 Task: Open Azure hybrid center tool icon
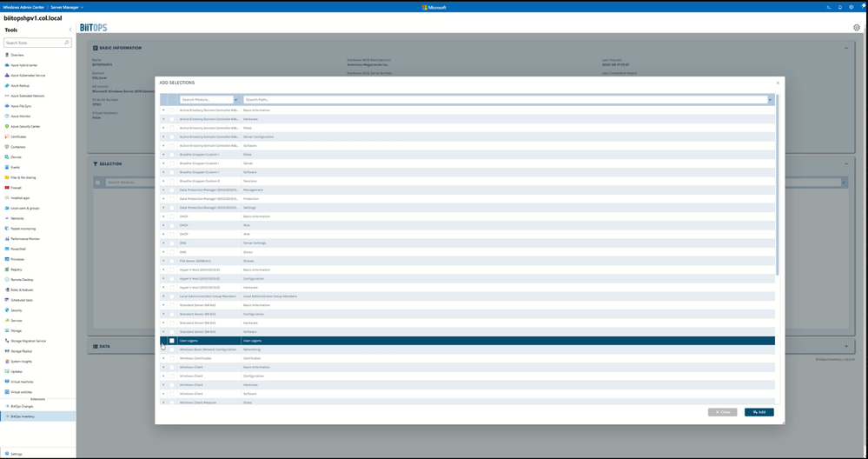pos(7,65)
